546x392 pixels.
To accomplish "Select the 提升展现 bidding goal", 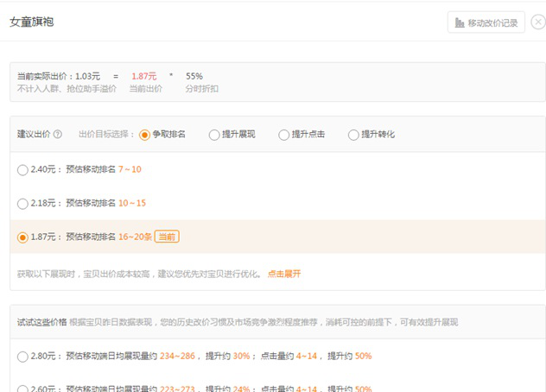I will (x=214, y=135).
